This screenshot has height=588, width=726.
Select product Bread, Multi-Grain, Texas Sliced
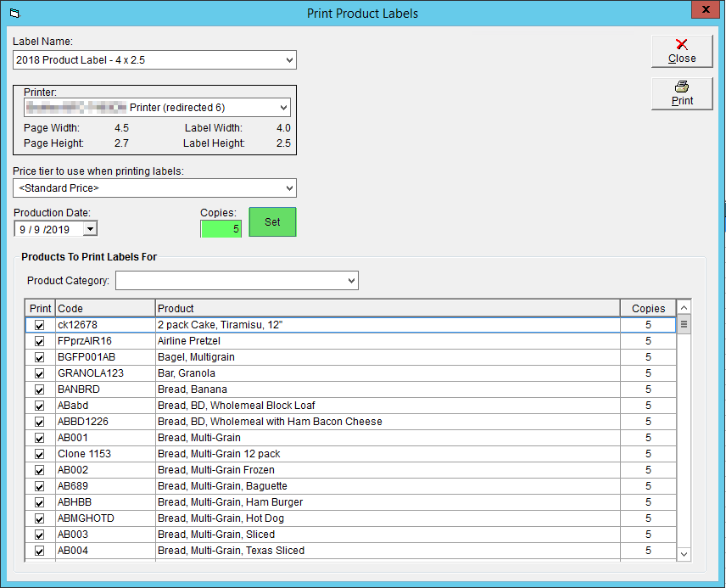[x=388, y=551]
